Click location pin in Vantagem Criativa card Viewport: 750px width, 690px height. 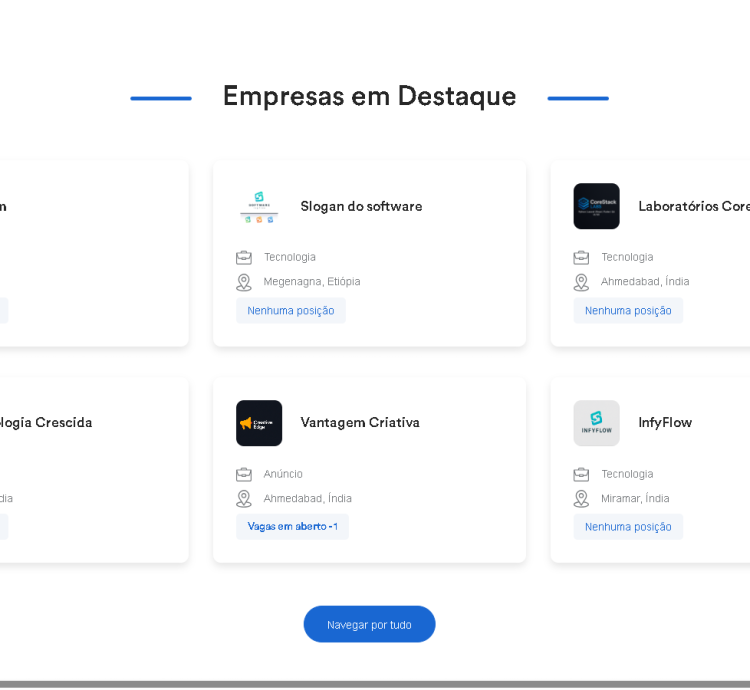244,498
